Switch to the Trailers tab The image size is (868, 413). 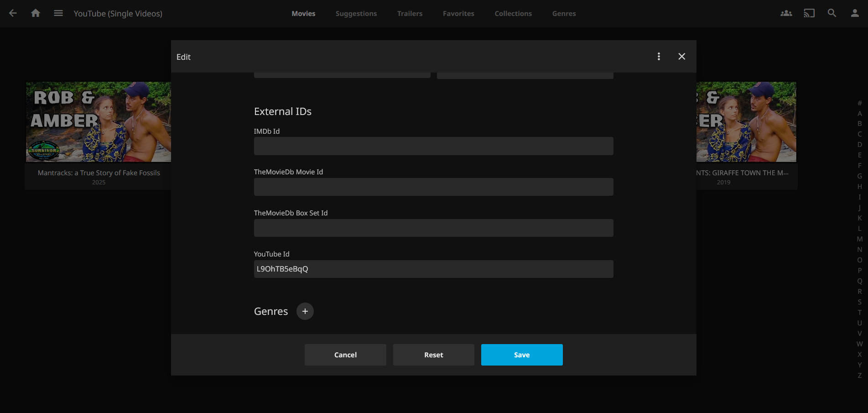(410, 14)
